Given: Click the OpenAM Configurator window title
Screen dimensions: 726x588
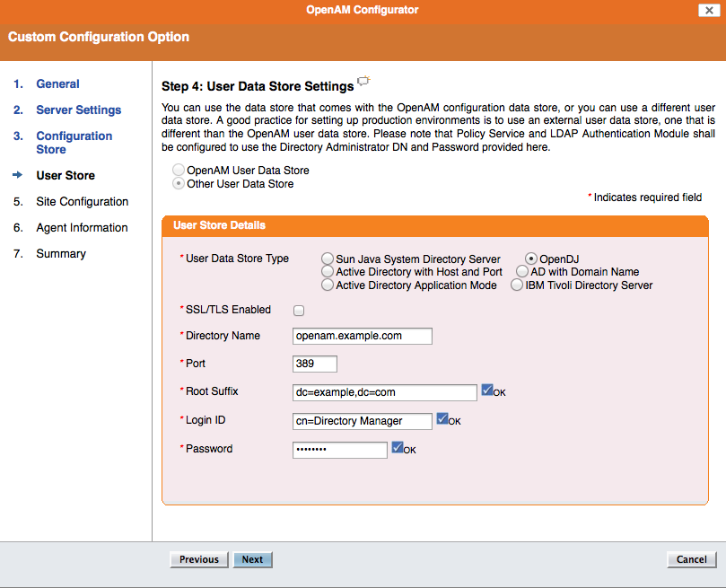Looking at the screenshot, I should tap(363, 10).
